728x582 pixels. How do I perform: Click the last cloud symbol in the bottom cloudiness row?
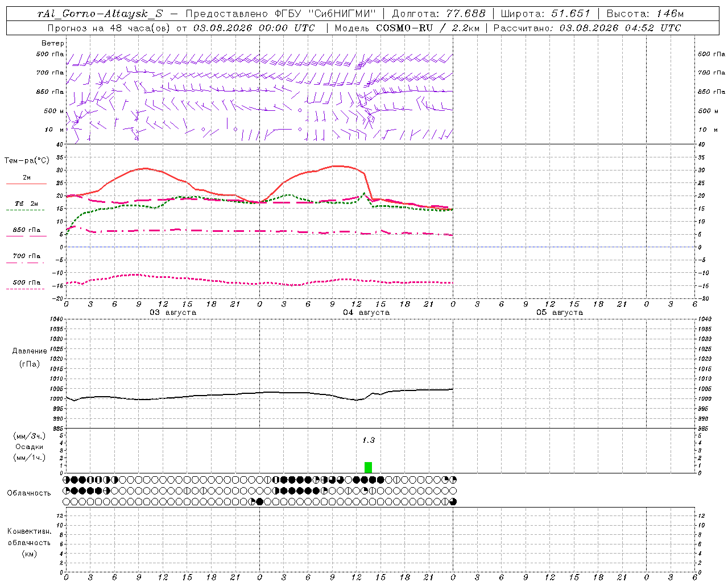[453, 501]
